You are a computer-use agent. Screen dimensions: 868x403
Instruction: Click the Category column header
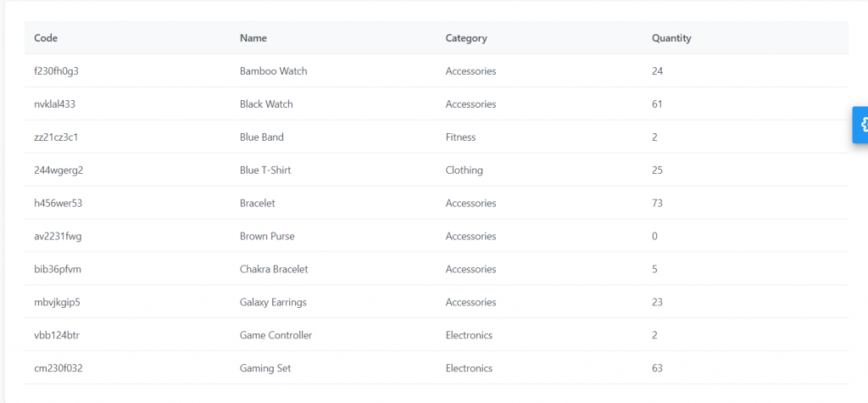pyautogui.click(x=466, y=38)
